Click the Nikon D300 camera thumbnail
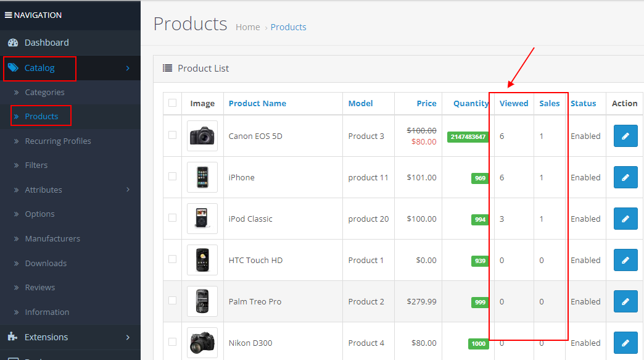This screenshot has height=360, width=644. (x=202, y=343)
